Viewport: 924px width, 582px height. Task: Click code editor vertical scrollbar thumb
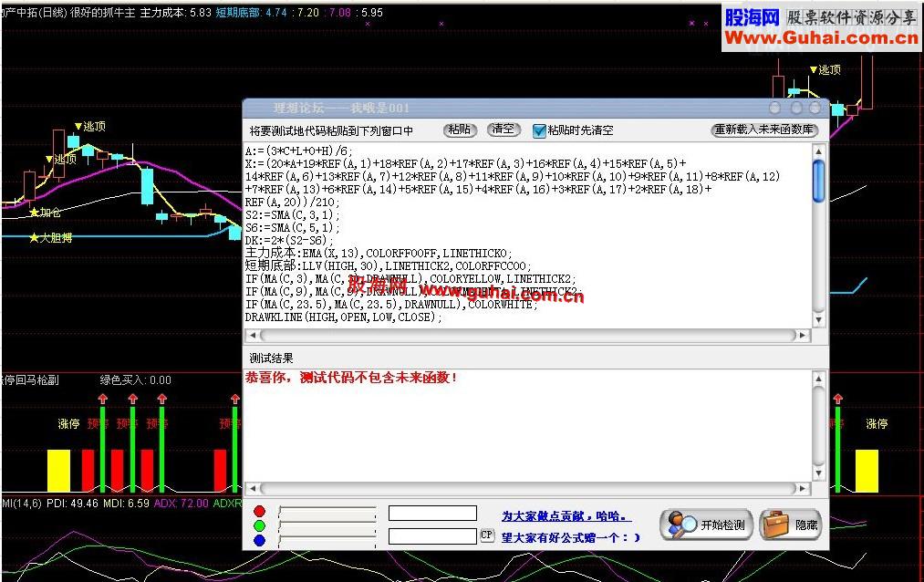(x=818, y=182)
